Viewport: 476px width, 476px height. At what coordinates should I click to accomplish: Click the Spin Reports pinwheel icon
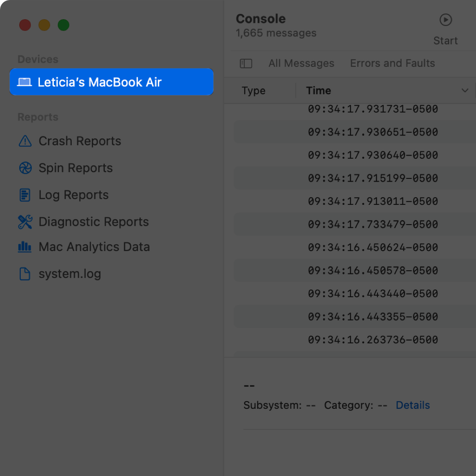(25, 168)
